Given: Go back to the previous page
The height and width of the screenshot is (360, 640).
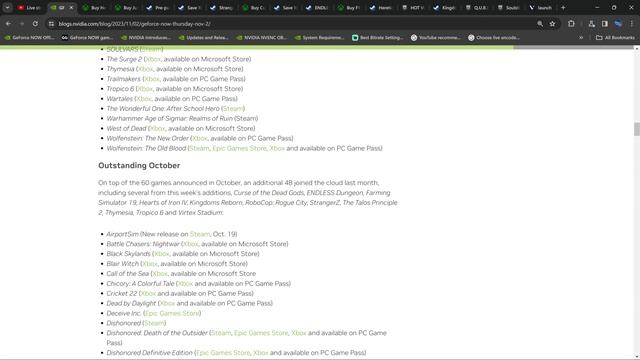Looking at the screenshot, I should 8,24.
